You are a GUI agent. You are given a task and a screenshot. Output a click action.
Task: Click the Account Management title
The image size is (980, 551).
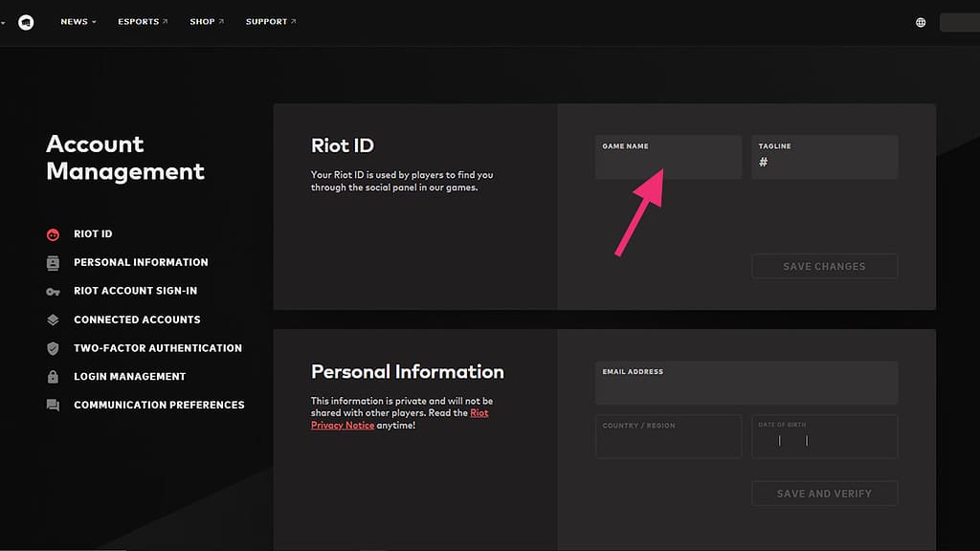pyautogui.click(x=125, y=158)
